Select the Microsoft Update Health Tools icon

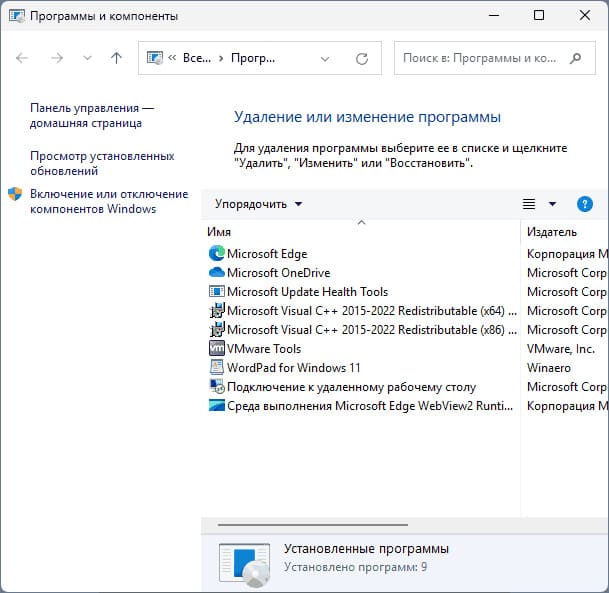pos(216,291)
